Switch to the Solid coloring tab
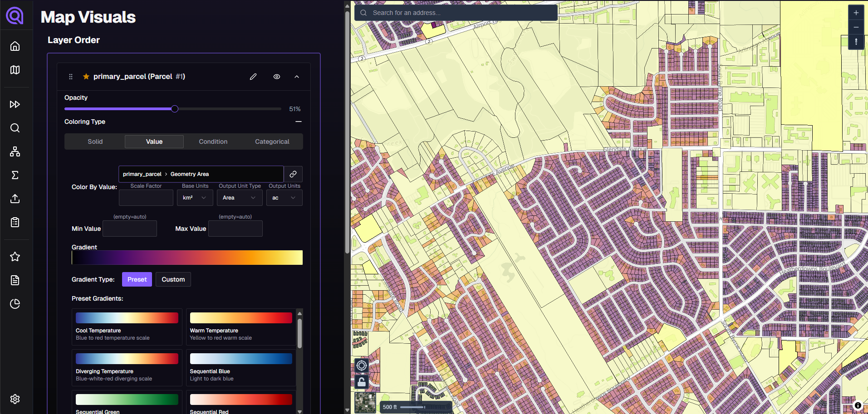Image resolution: width=868 pixels, height=414 pixels. [x=95, y=141]
